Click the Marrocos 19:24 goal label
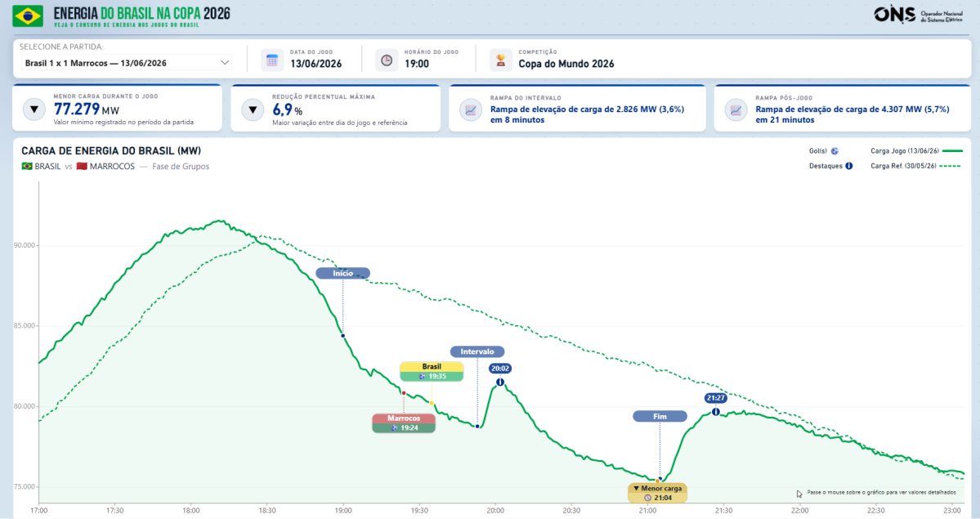Viewport: 980px width, 519px height. [404, 423]
